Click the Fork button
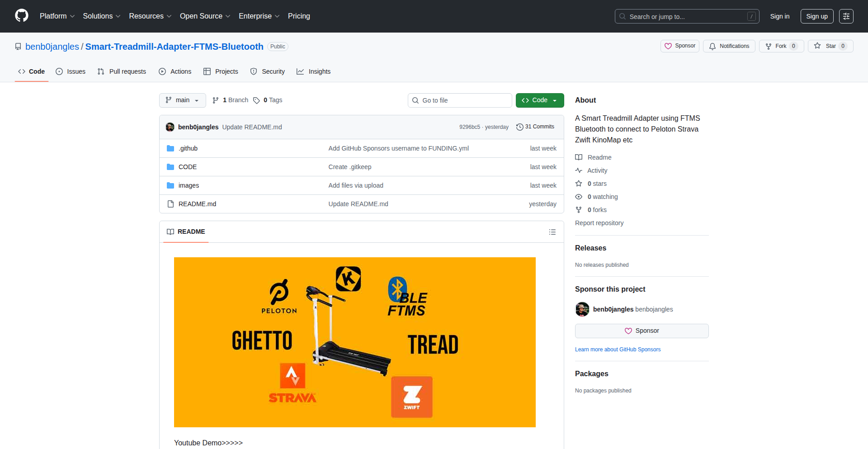Image resolution: width=868 pixels, height=449 pixels. (780, 46)
